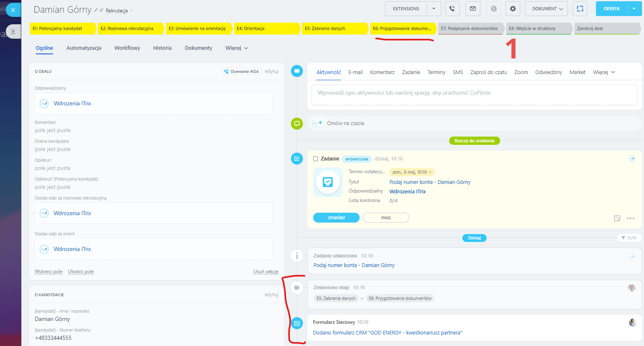Switch to the Historia tab
The image size is (644, 346).
coord(162,48)
